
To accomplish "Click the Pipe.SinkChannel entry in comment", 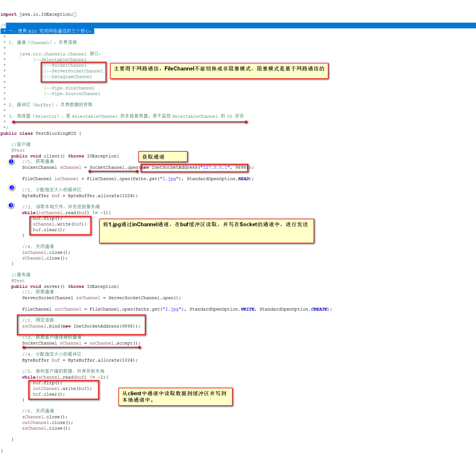I will pyautogui.click(x=73, y=88).
